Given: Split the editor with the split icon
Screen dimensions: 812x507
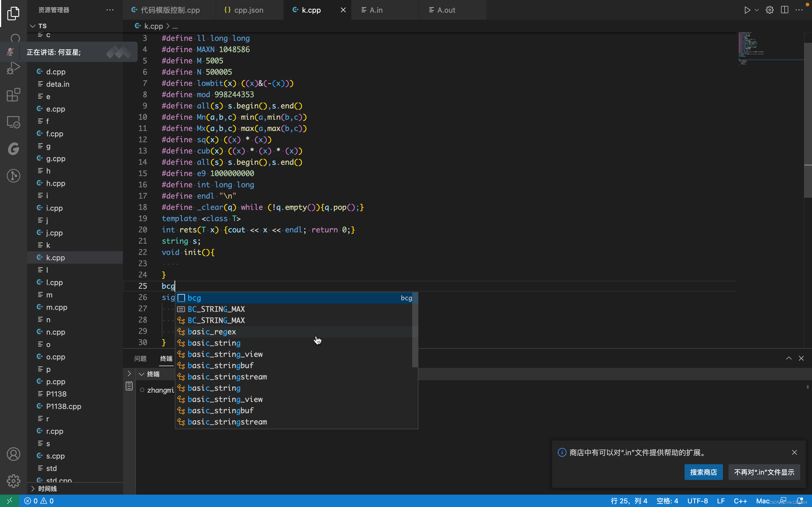Looking at the screenshot, I should (x=784, y=10).
